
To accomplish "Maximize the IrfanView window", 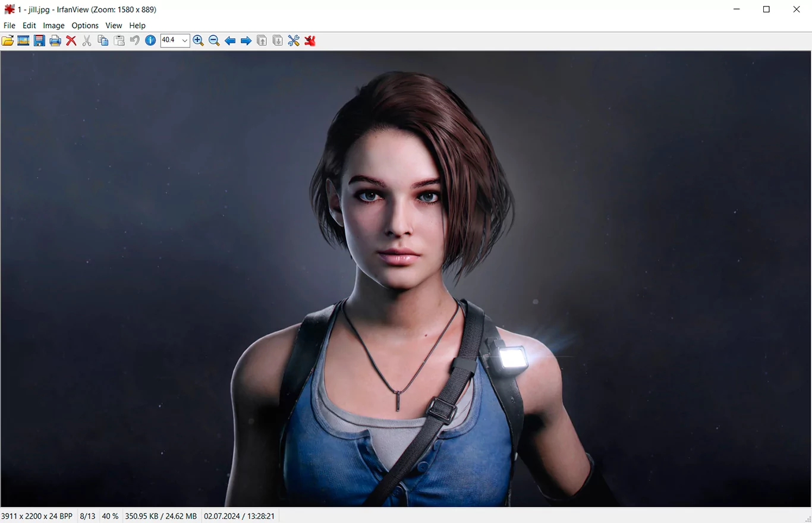I will (x=766, y=10).
